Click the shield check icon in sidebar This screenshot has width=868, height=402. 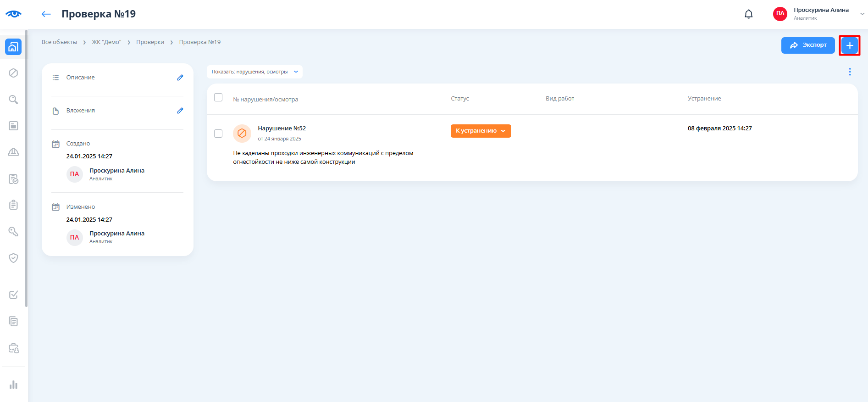click(13, 258)
